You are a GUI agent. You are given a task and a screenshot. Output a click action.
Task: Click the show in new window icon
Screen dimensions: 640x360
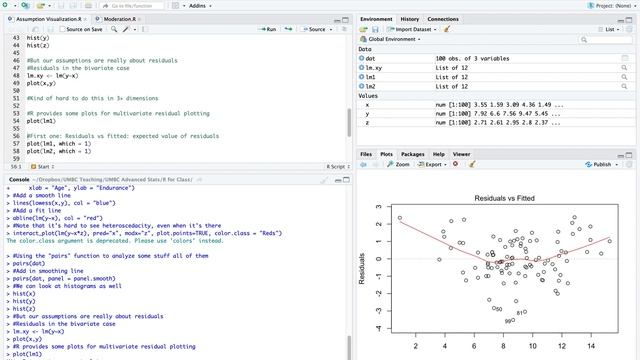point(36,29)
